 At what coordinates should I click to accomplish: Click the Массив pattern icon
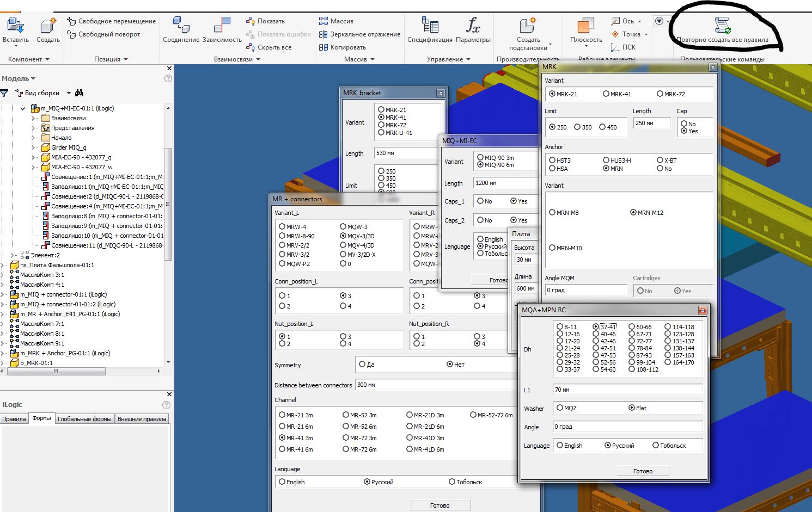323,21
